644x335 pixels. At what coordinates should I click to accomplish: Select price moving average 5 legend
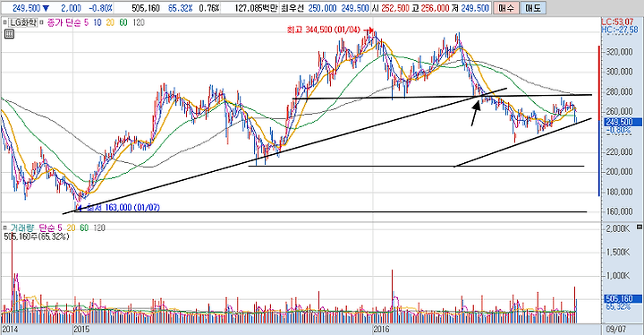point(86,22)
